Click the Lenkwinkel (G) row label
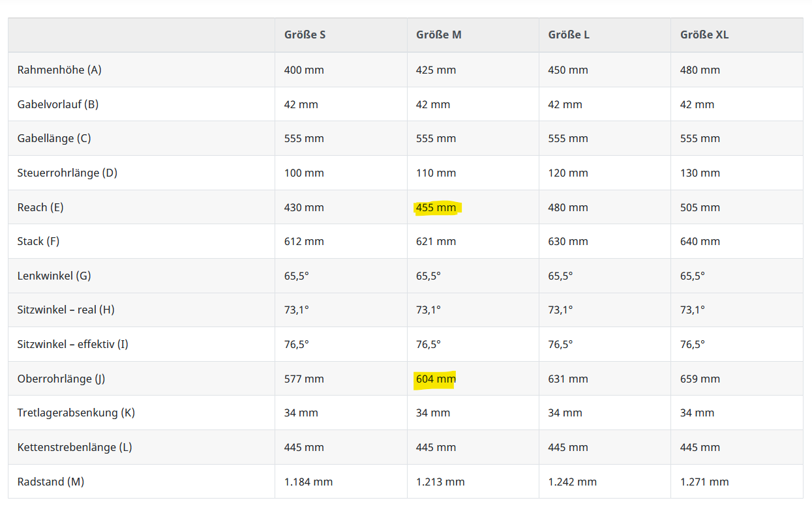The height and width of the screenshot is (509, 812). [54, 276]
